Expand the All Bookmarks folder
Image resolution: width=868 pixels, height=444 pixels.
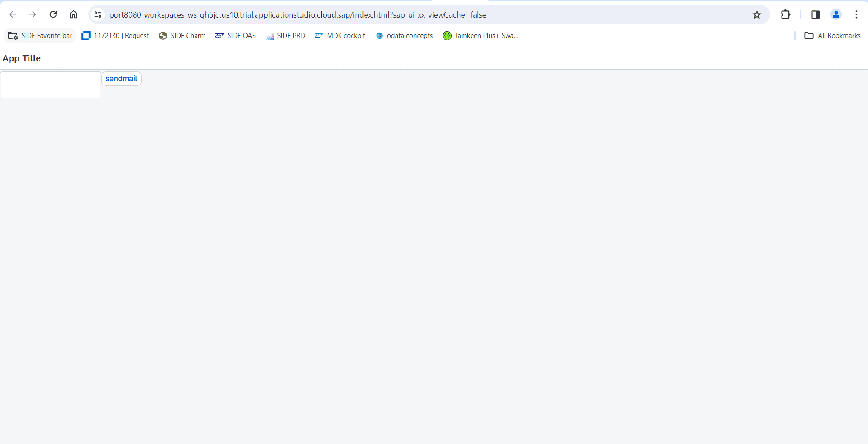[832, 35]
